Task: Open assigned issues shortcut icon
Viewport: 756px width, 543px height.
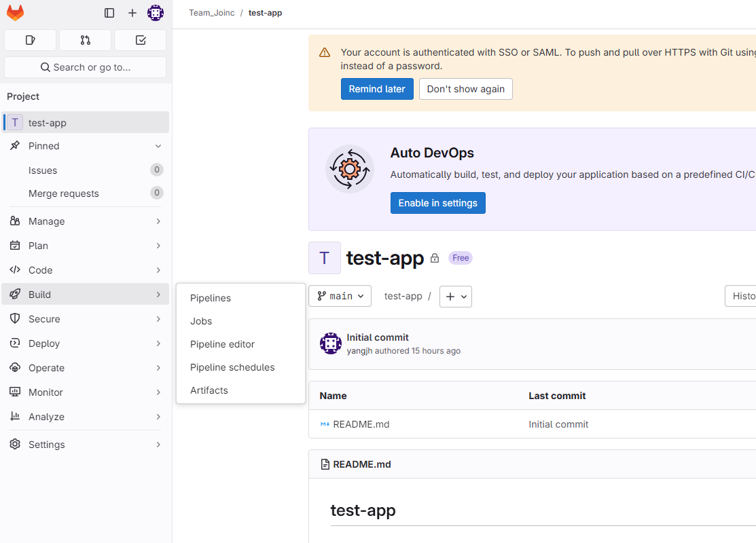Action: click(31, 40)
